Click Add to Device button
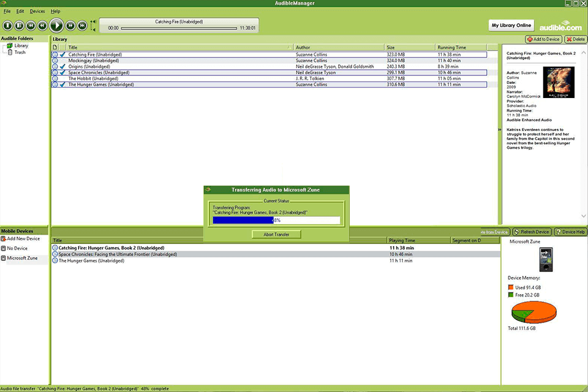 [x=543, y=39]
